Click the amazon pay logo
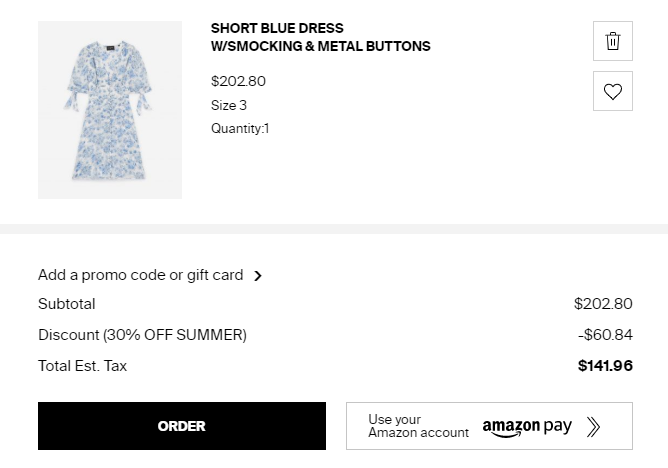Screen dimensions: 668x468 [x=527, y=427]
